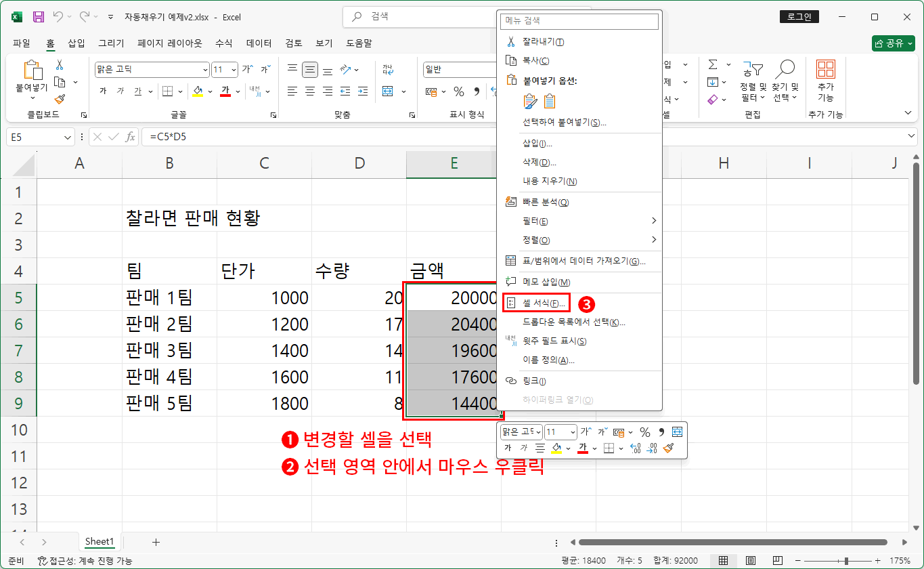
Task: Click the Comma Style icon in ribbon
Action: (x=477, y=91)
